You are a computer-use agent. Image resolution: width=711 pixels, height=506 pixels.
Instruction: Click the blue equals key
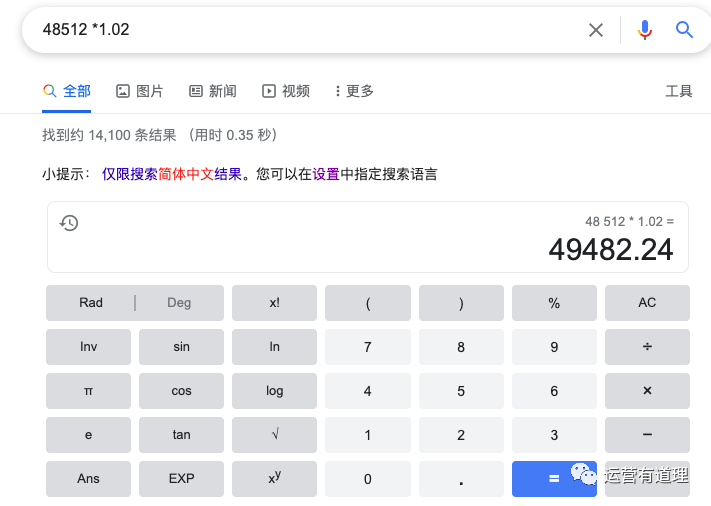pos(554,479)
